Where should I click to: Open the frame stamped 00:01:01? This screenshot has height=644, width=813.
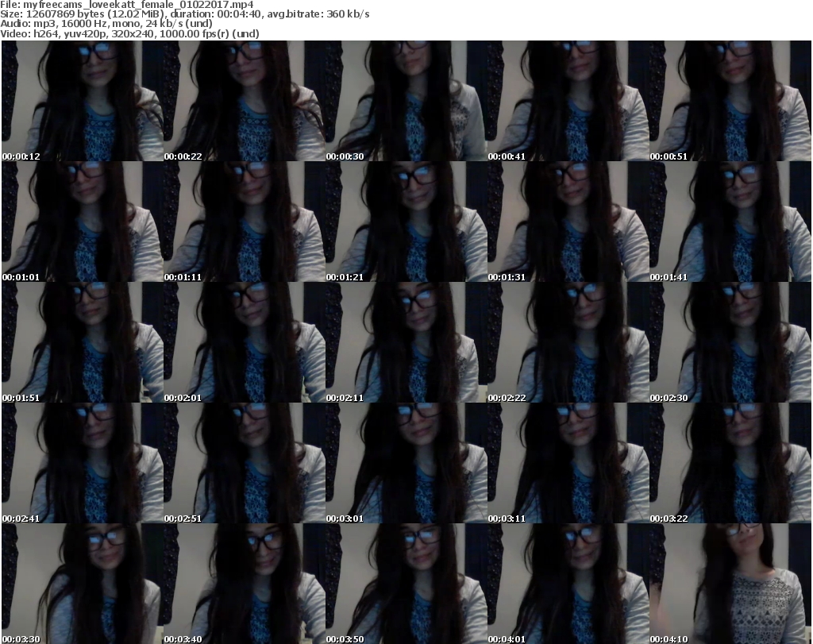pos(83,222)
